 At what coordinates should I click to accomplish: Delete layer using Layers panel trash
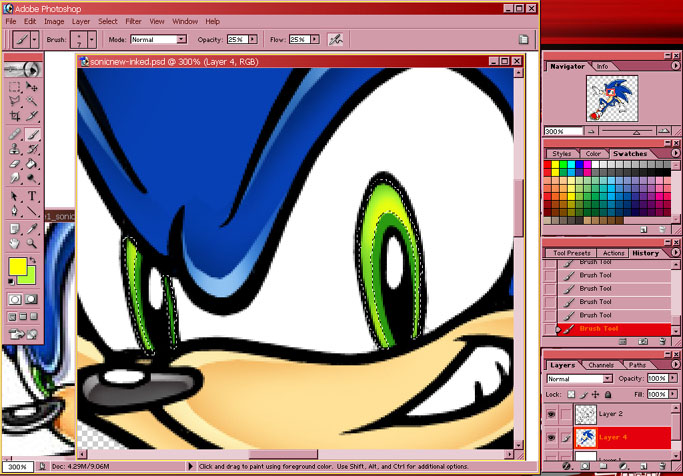click(x=663, y=466)
